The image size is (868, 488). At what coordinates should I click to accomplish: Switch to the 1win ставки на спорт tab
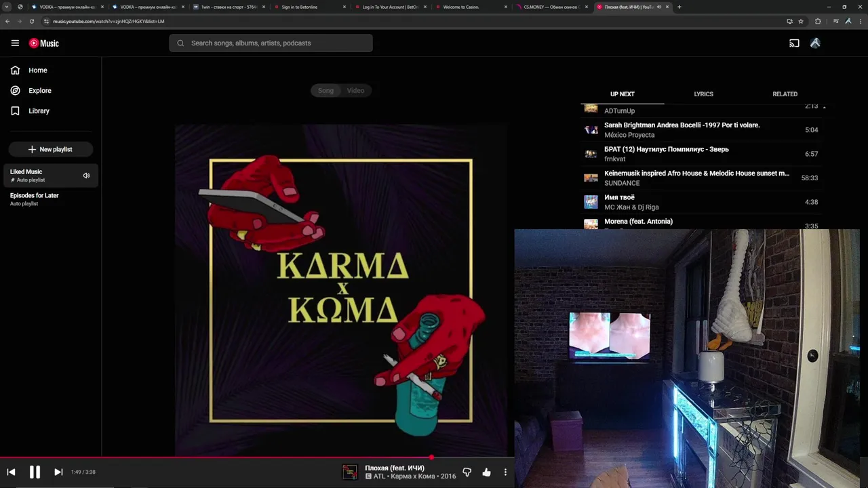[229, 7]
